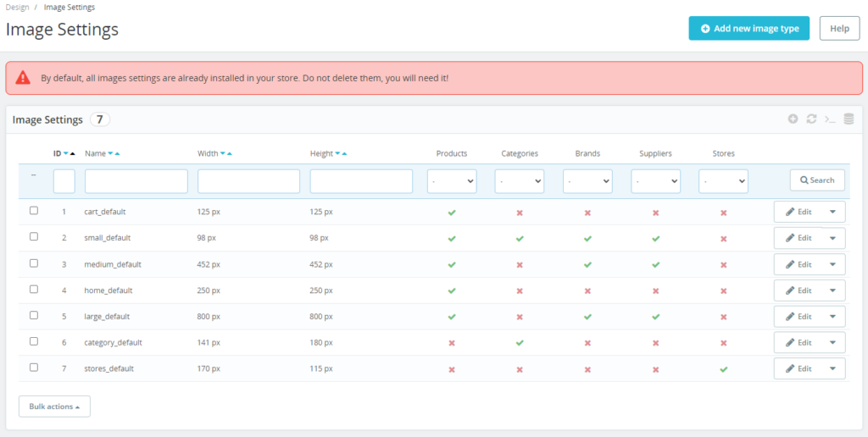The height and width of the screenshot is (437, 868).
Task: Open the Stores filter dropdown
Action: point(724,181)
